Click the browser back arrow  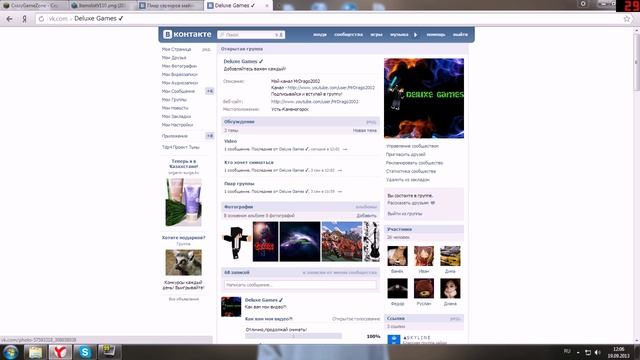[9, 19]
